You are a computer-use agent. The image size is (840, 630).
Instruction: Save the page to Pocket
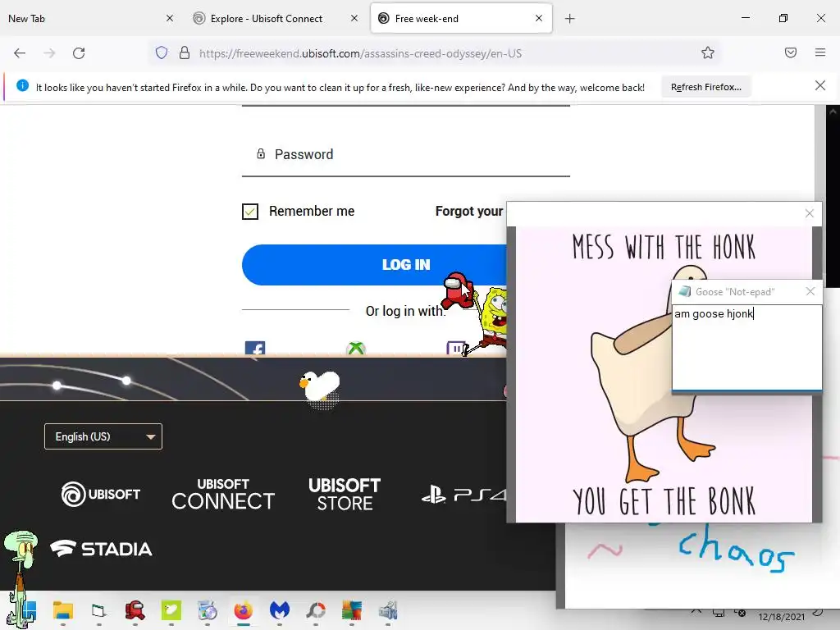point(790,52)
